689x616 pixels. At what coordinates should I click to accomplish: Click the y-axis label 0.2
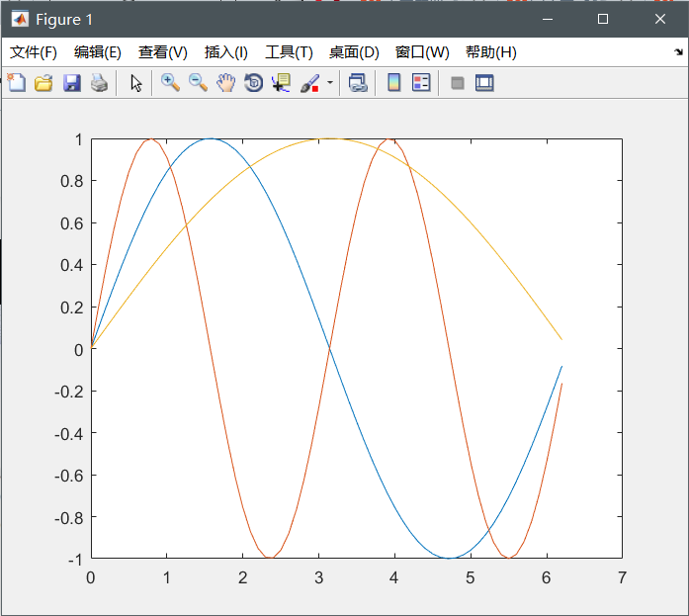[x=71, y=308]
